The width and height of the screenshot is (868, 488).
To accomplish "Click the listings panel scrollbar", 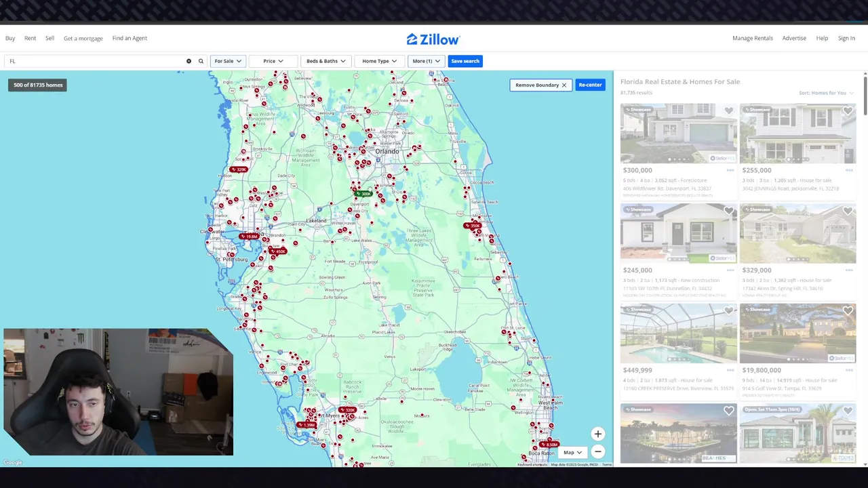I will point(865,95).
